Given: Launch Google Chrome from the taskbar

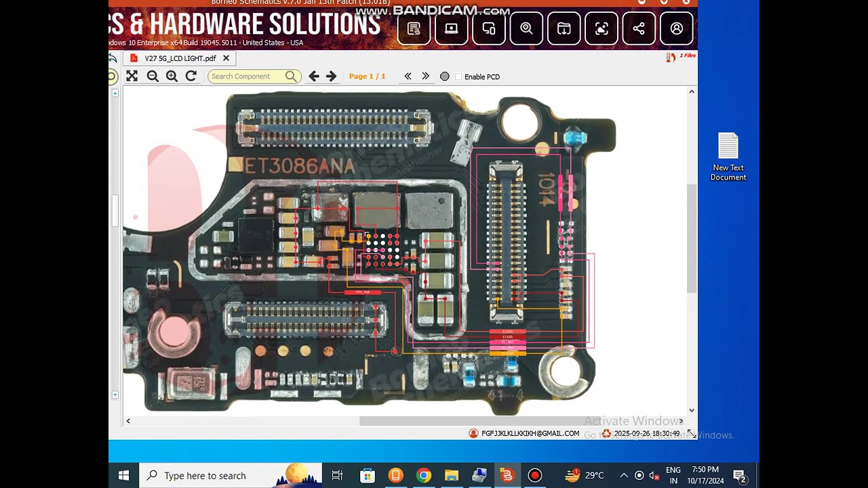Looking at the screenshot, I should (x=423, y=475).
